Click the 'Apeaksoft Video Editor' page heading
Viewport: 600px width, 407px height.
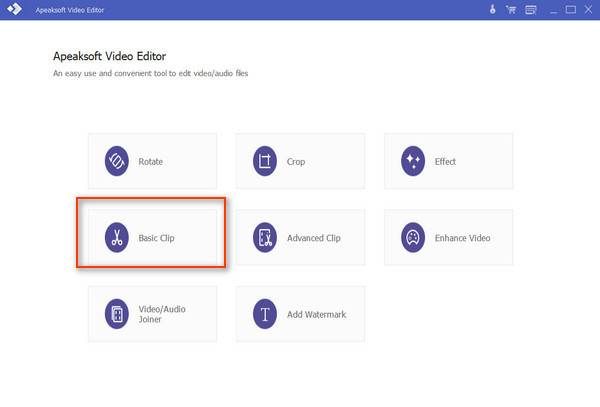point(109,56)
